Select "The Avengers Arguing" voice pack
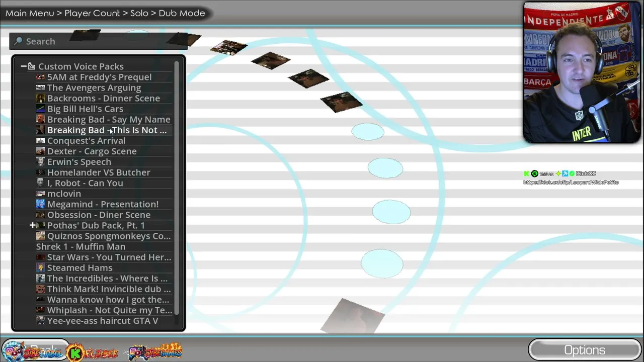644x362 pixels. [94, 87]
